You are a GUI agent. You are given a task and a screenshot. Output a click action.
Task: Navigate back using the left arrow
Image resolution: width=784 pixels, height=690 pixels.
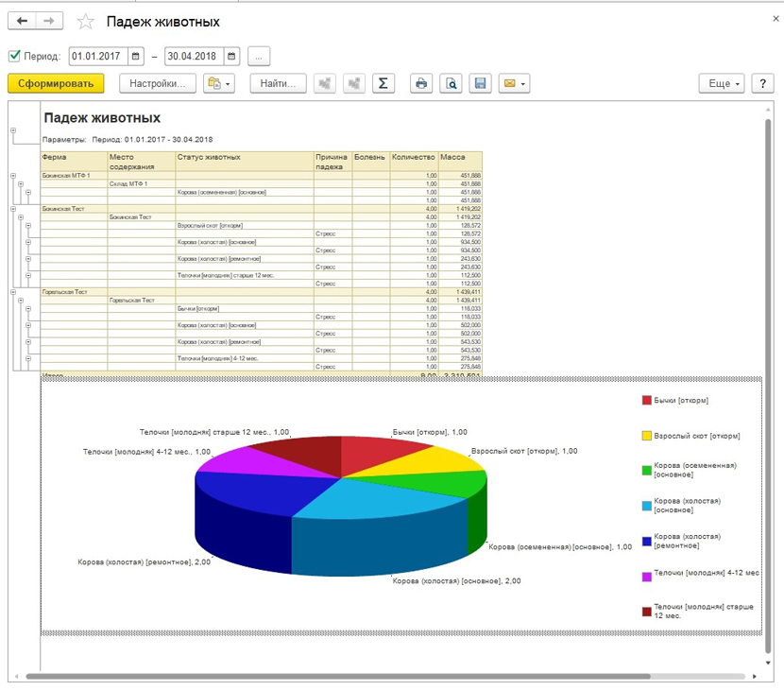click(23, 21)
